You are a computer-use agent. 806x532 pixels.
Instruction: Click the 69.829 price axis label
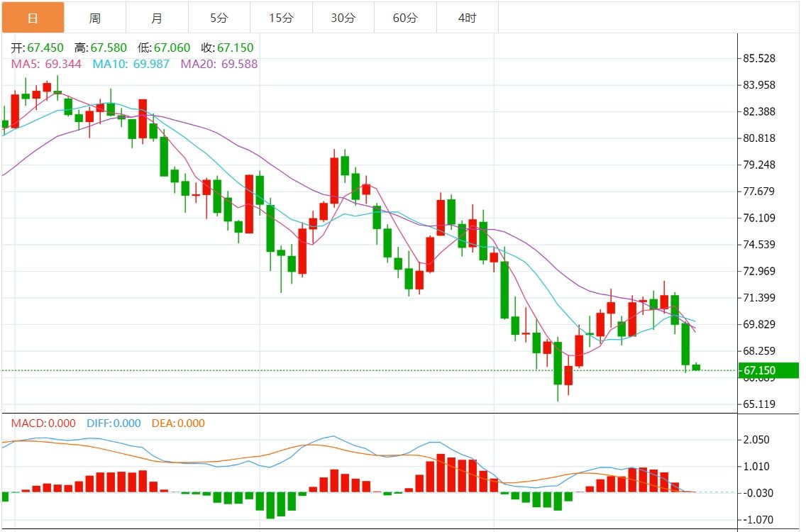pos(759,324)
